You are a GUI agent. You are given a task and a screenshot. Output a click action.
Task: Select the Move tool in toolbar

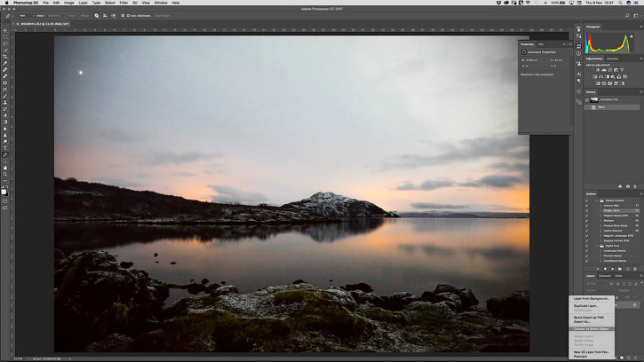5,29
